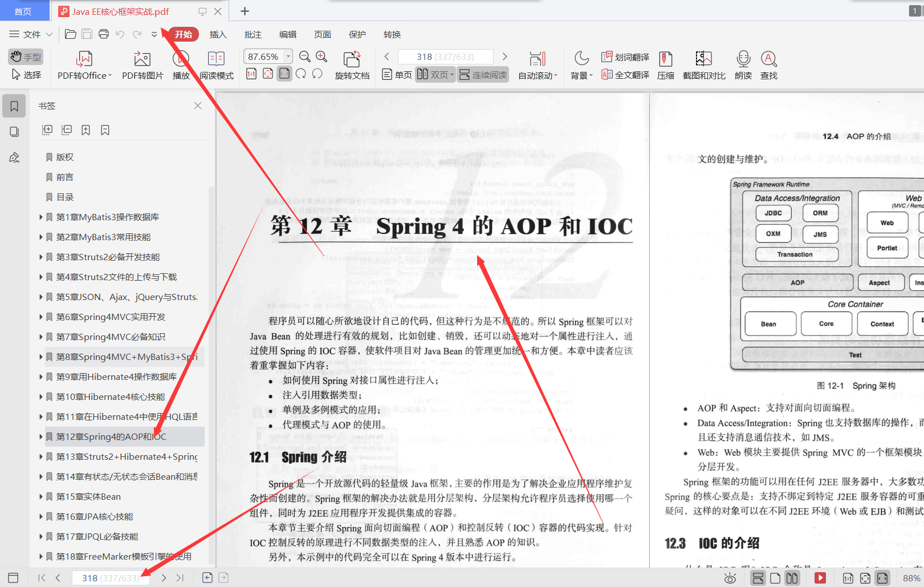
Task: Click status bar page number field
Action: [111, 578]
